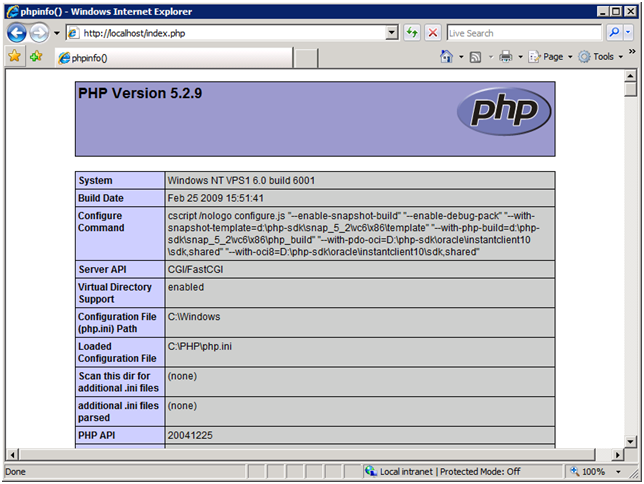Click the Internet Explorer title bar icon
Image resolution: width=644 pixels, height=484 pixels.
pos(13,12)
